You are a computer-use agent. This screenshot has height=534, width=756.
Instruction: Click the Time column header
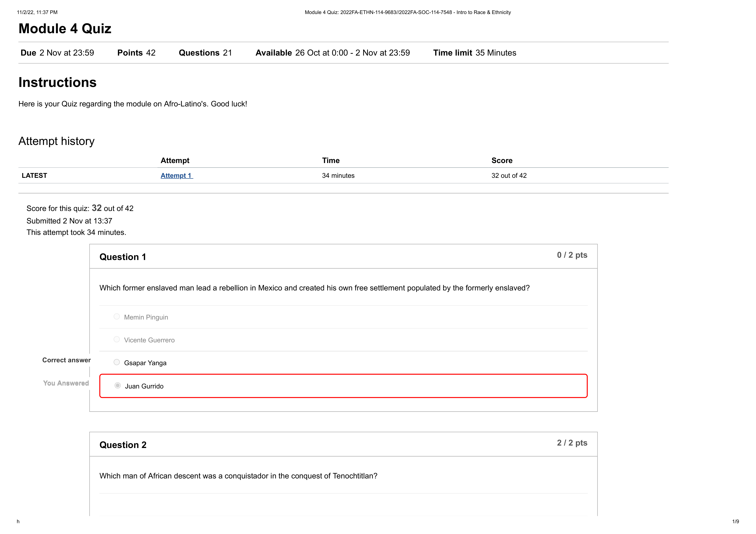tap(331, 161)
